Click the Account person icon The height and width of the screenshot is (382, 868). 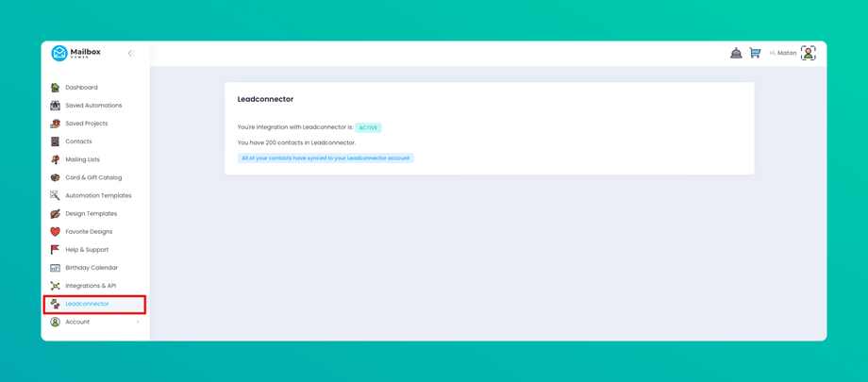click(x=55, y=322)
